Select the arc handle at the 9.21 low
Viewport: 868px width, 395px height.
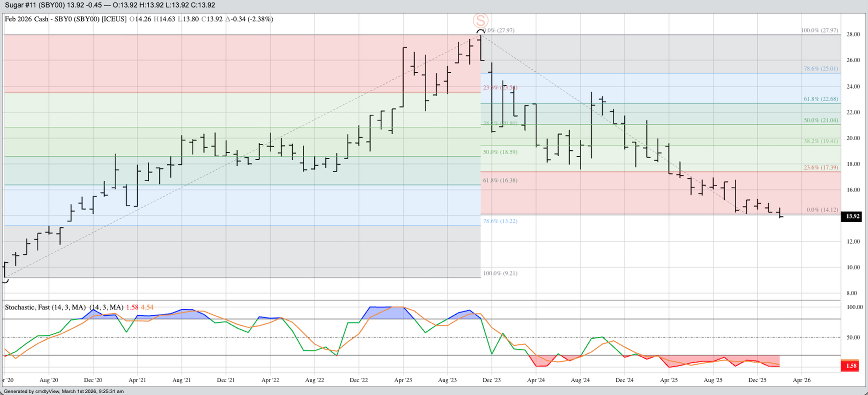click(x=5, y=281)
